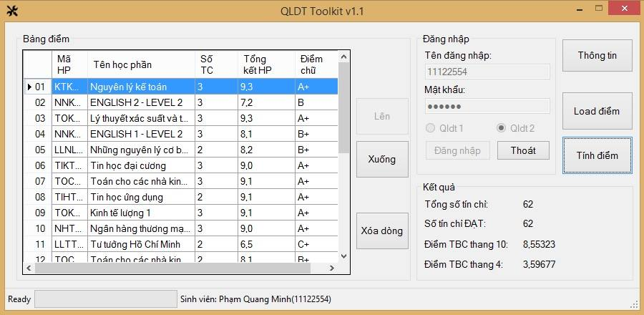Click the Xóa dòng button
The height and width of the screenshot is (315, 644).
382,231
